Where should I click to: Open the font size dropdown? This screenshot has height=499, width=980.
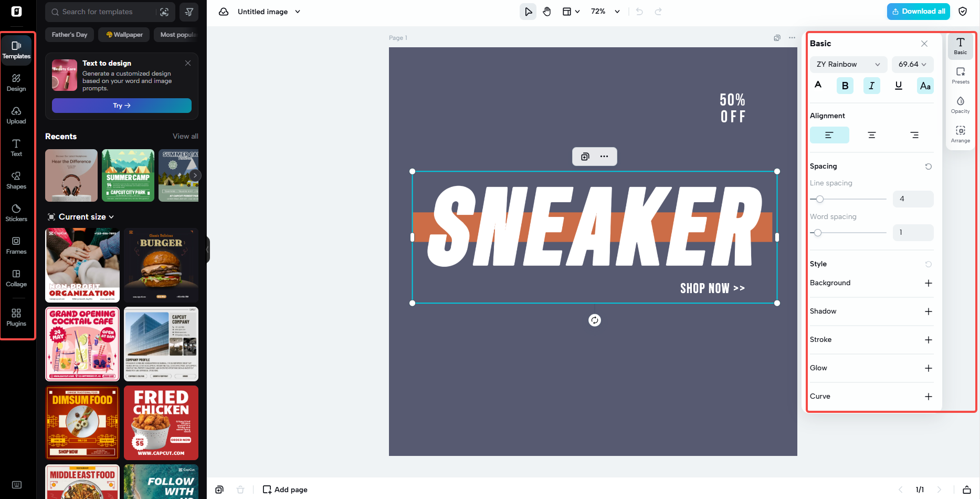[x=912, y=64]
